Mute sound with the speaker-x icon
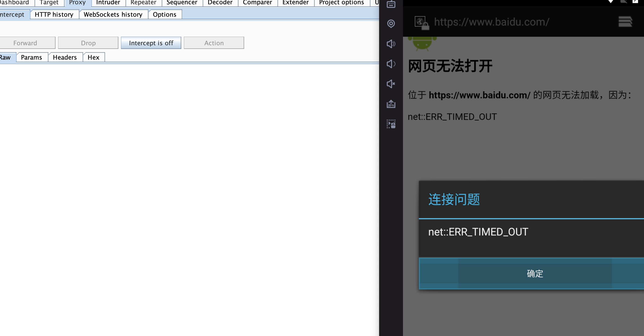644x336 pixels. pyautogui.click(x=391, y=84)
